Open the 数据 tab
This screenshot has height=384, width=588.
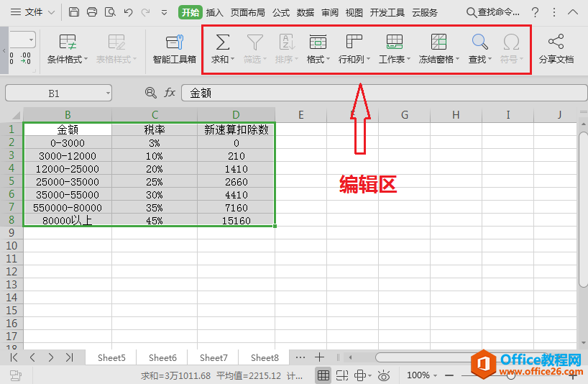click(x=306, y=12)
